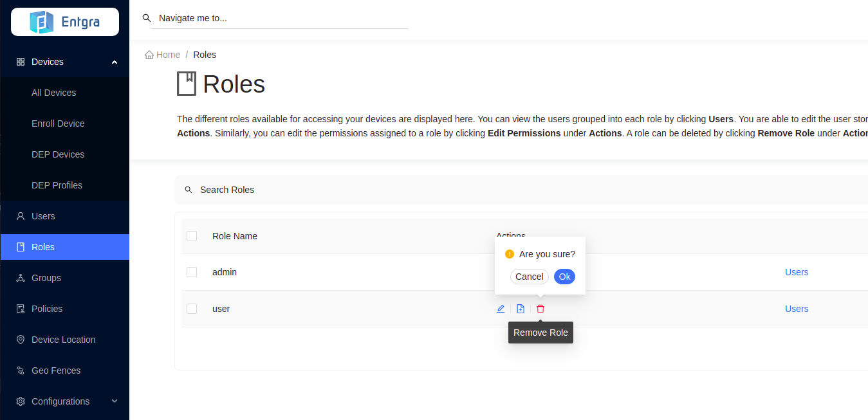Open Device Location from the sidebar

pyautogui.click(x=63, y=340)
